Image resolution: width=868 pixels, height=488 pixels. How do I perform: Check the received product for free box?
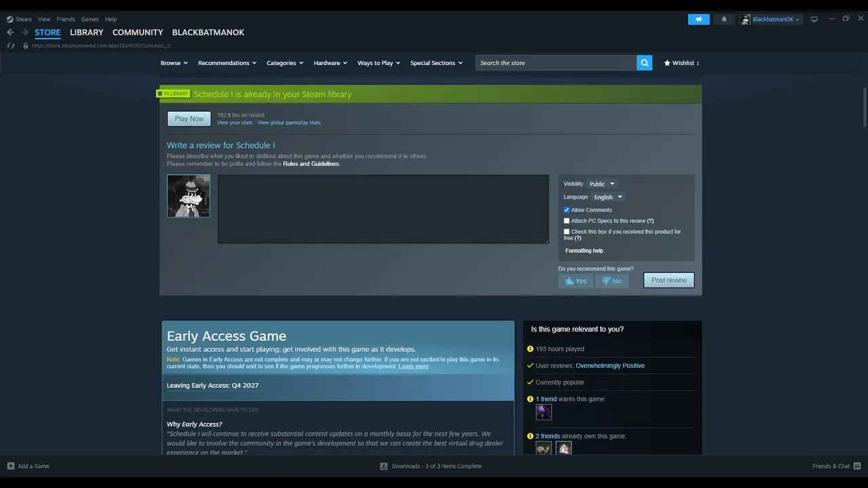[567, 232]
